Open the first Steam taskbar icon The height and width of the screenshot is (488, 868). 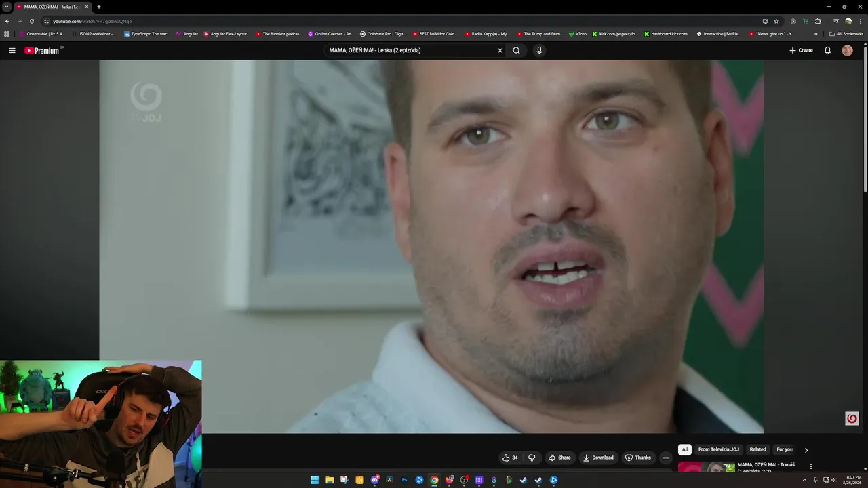pyautogui.click(x=524, y=480)
